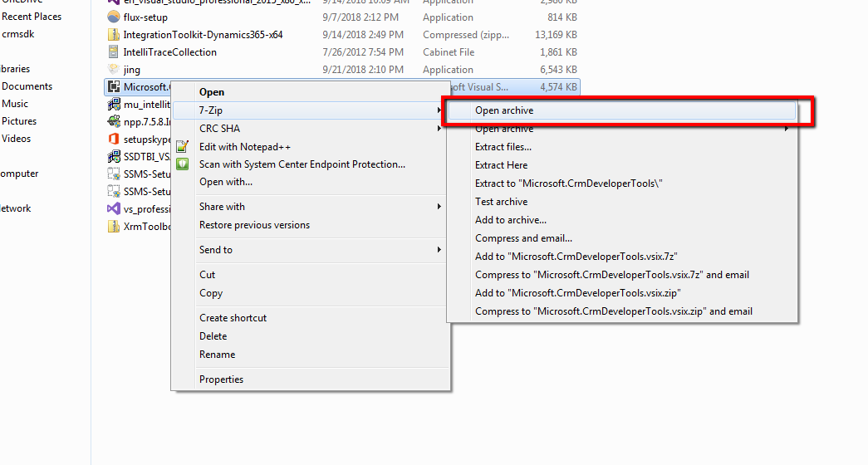The image size is (868, 465).
Task: Click the setupskype Office icon
Action: coord(114,139)
